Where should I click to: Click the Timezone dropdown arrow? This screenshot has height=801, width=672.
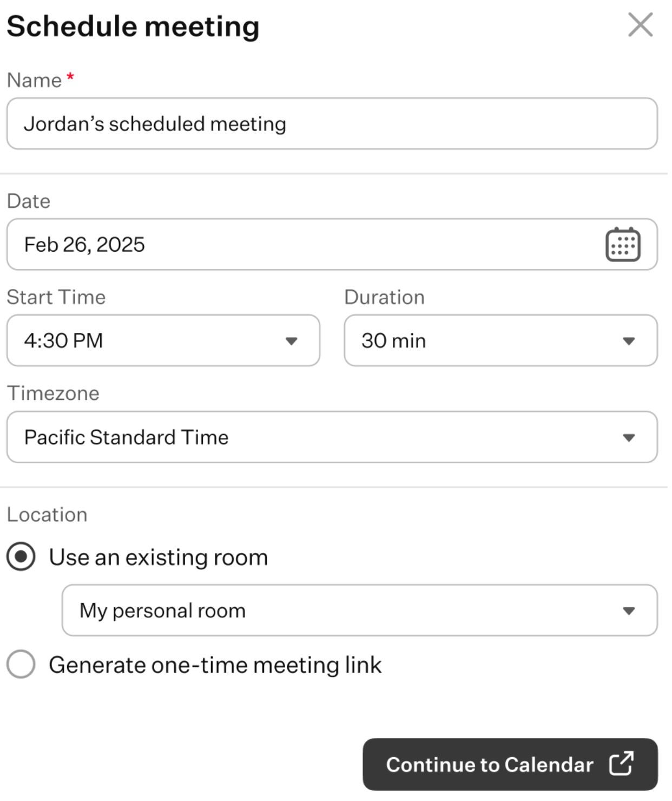(x=629, y=437)
